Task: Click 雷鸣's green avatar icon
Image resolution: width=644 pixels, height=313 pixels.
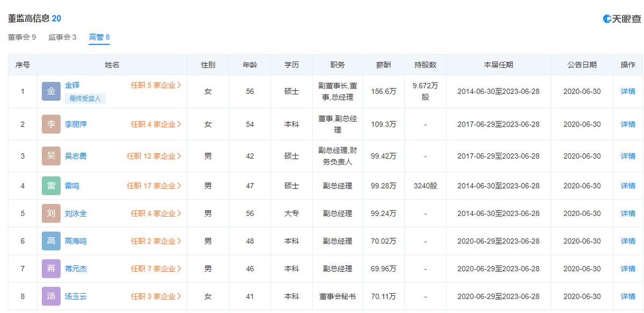Action: point(51,186)
